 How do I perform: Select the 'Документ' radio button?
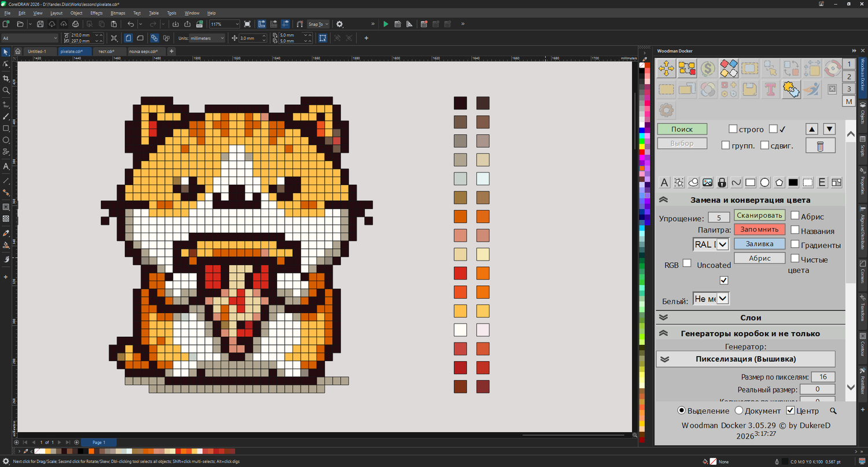[x=739, y=411]
